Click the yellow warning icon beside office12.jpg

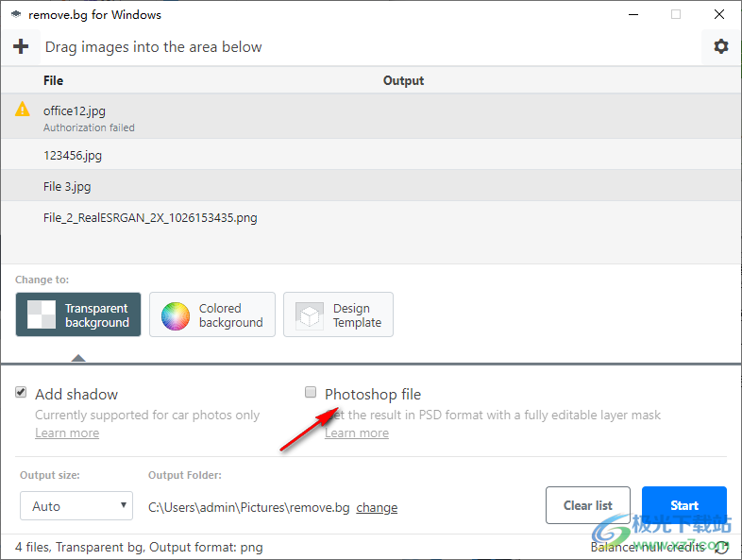[23, 110]
